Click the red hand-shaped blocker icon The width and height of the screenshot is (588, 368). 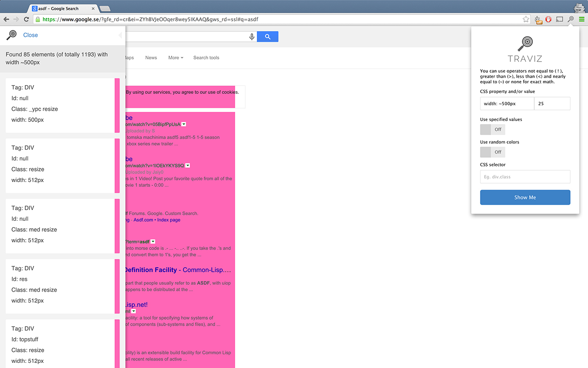[x=549, y=20]
